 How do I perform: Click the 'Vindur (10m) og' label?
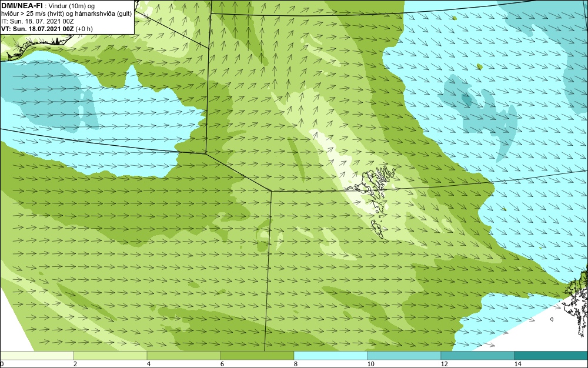click(x=72, y=6)
